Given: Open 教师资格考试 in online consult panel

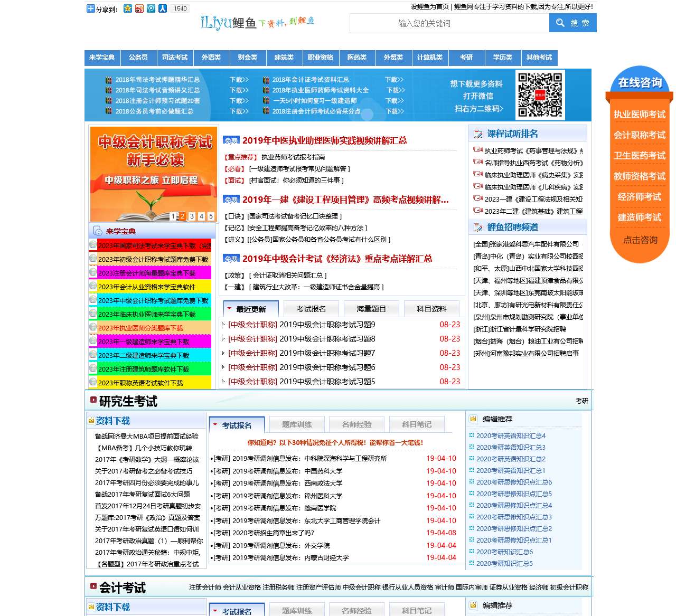Looking at the screenshot, I should (x=640, y=176).
